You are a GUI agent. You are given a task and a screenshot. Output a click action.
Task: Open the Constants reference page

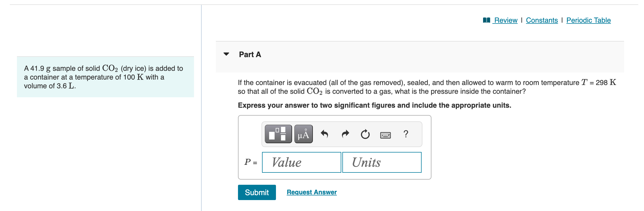(542, 20)
